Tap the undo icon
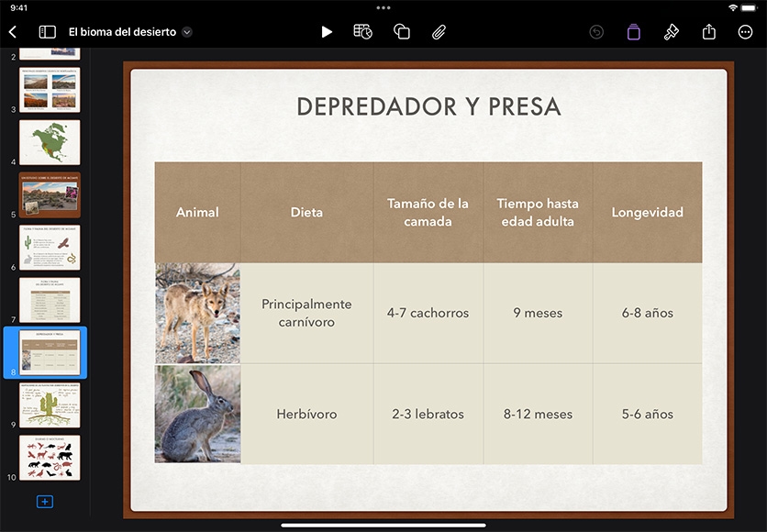 click(x=596, y=32)
